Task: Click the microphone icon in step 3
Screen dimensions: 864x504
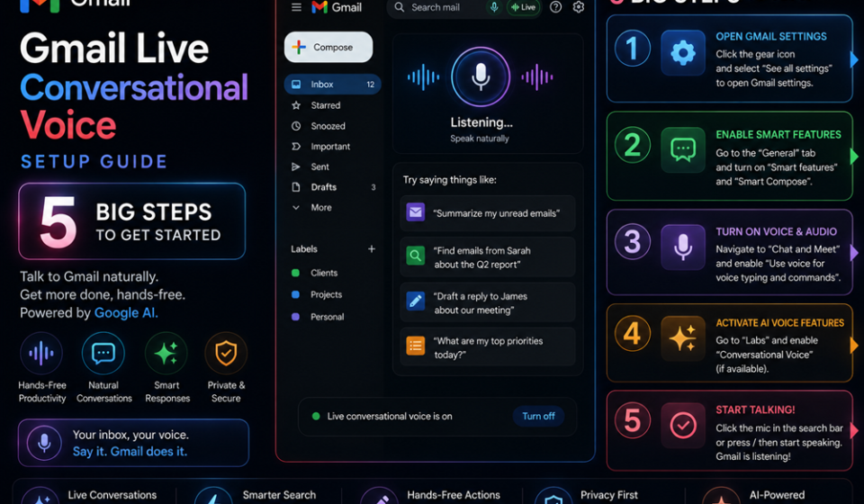Action: coord(683,247)
